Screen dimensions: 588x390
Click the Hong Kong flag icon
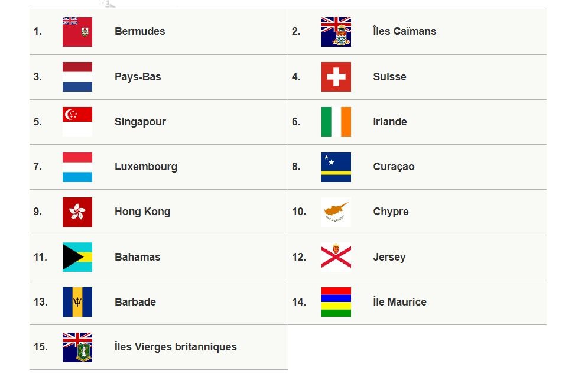tap(77, 212)
